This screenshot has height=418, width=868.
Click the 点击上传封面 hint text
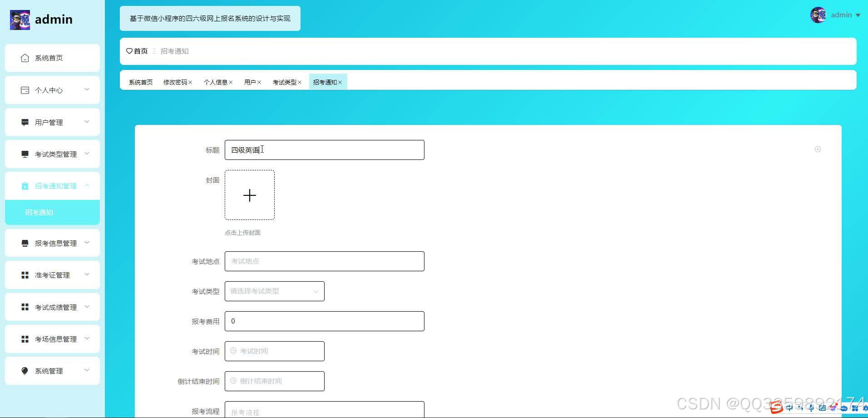coord(242,233)
